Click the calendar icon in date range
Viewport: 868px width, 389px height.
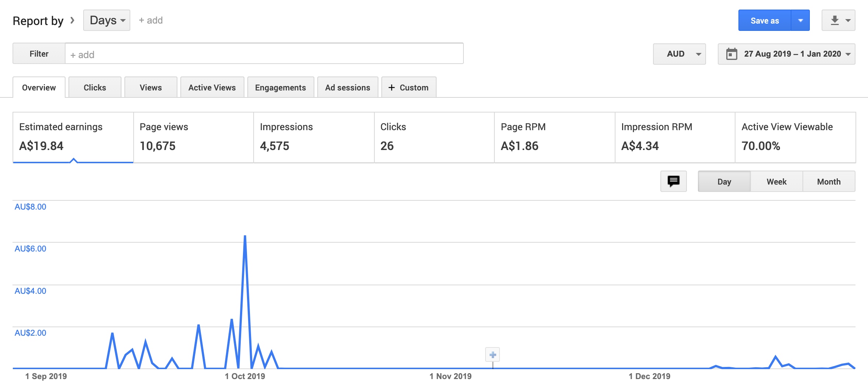pos(731,54)
